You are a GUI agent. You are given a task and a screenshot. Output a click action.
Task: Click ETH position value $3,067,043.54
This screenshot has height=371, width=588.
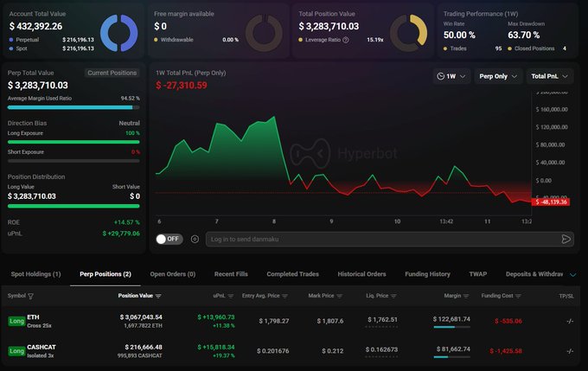tap(141, 317)
